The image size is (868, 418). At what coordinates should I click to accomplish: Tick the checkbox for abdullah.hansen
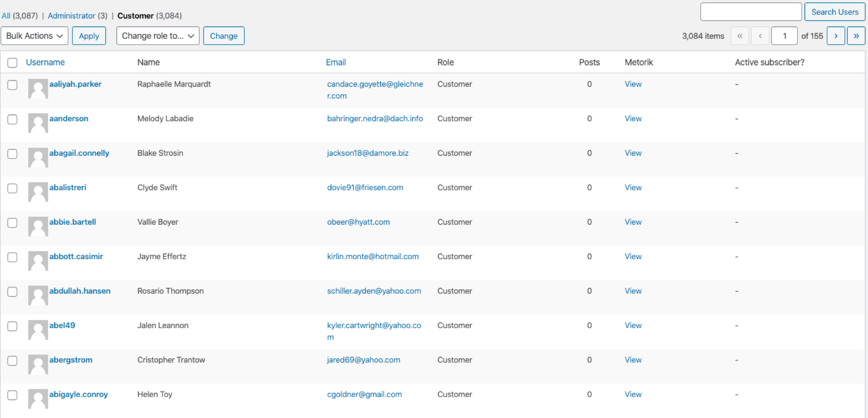[12, 291]
